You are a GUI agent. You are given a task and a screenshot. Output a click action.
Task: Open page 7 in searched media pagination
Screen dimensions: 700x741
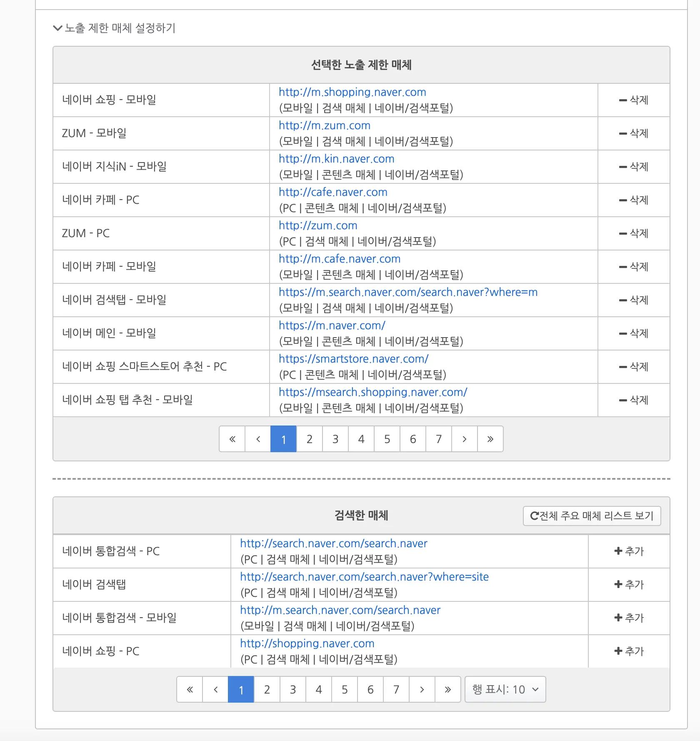(x=396, y=689)
